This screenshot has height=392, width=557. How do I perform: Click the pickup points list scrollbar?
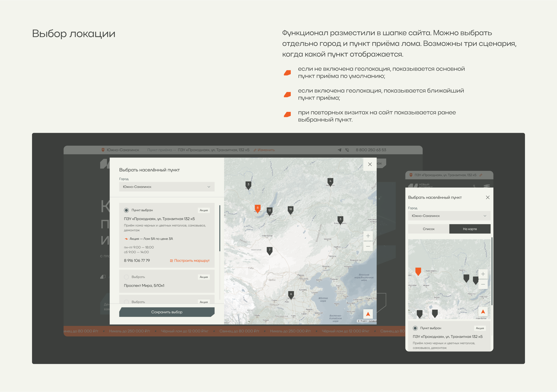coord(220,228)
